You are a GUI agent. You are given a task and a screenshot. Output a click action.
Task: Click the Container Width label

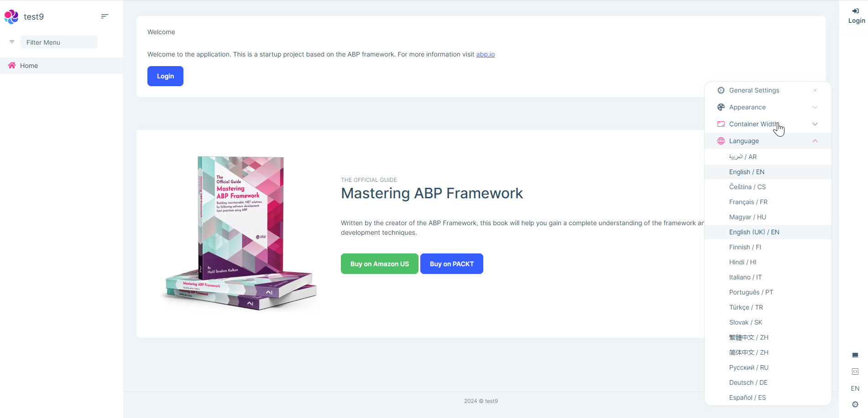[x=754, y=124]
